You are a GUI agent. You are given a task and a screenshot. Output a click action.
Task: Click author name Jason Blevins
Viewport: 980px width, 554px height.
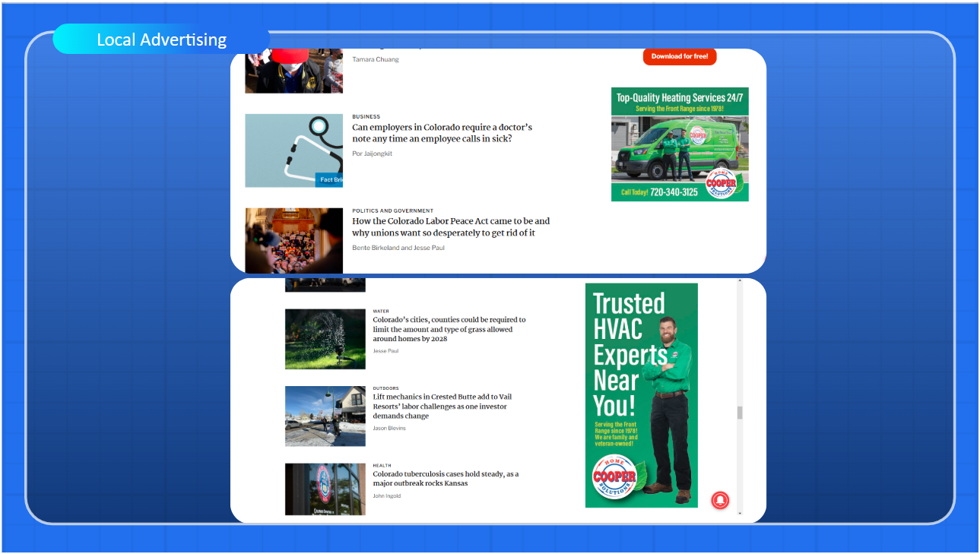click(389, 428)
